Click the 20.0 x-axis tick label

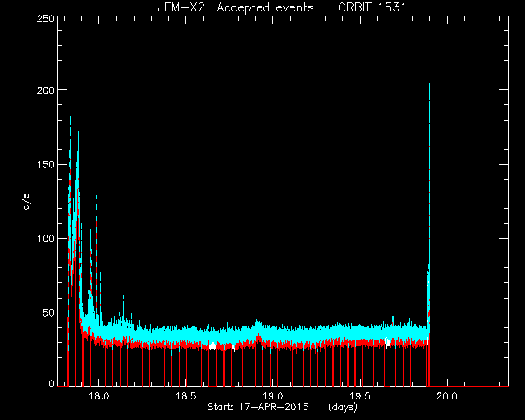click(x=447, y=396)
